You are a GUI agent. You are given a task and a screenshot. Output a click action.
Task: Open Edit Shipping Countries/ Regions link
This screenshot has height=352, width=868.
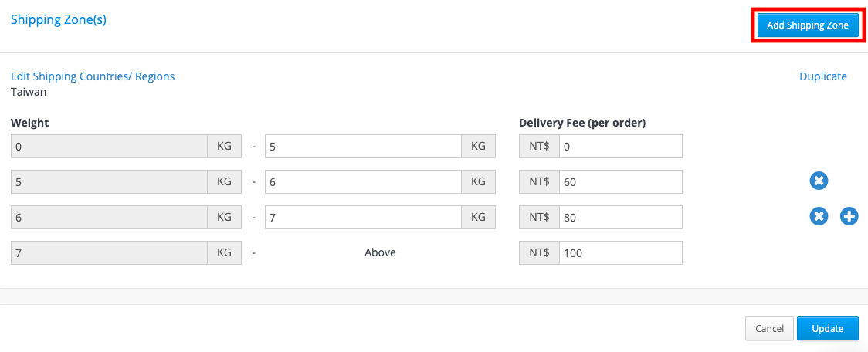pyautogui.click(x=93, y=76)
